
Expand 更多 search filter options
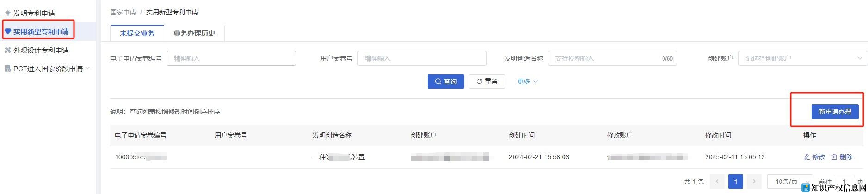pyautogui.click(x=527, y=81)
